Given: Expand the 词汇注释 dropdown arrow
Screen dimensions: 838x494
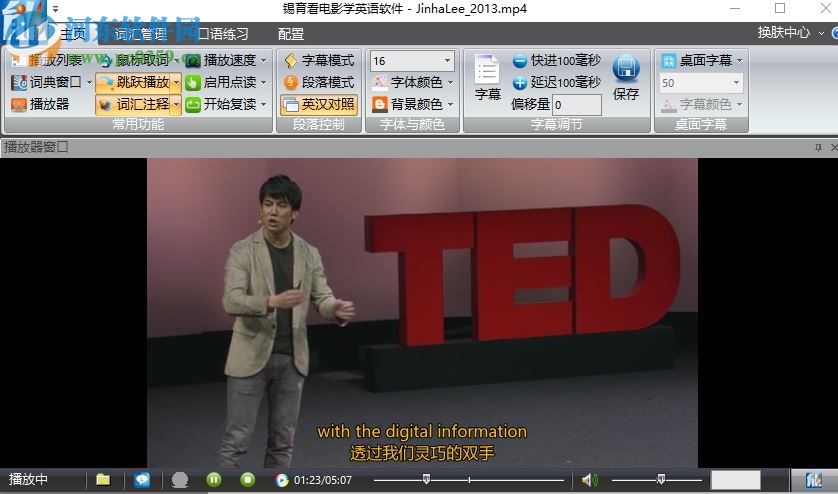Looking at the screenshot, I should (176, 104).
